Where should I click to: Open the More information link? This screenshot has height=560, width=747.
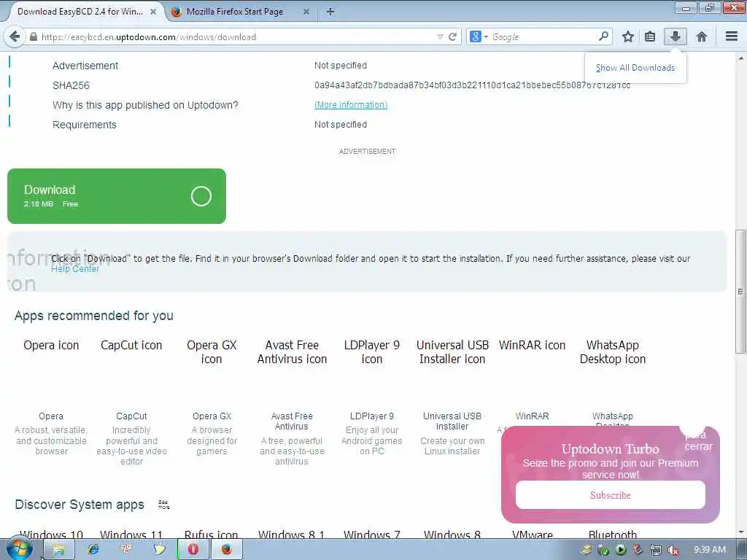click(351, 105)
